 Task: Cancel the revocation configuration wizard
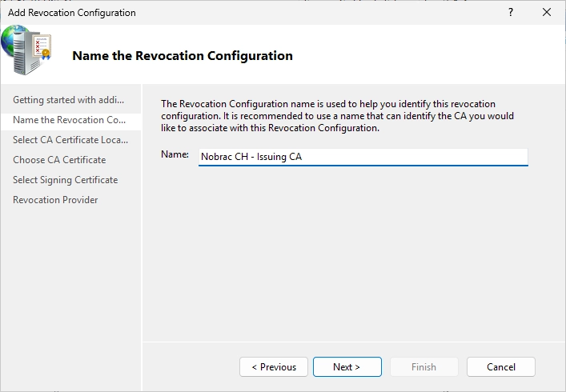pyautogui.click(x=501, y=366)
